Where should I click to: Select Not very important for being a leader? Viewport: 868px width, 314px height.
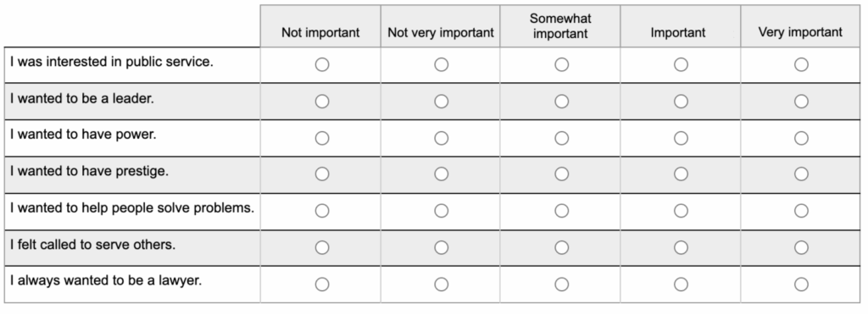(441, 102)
